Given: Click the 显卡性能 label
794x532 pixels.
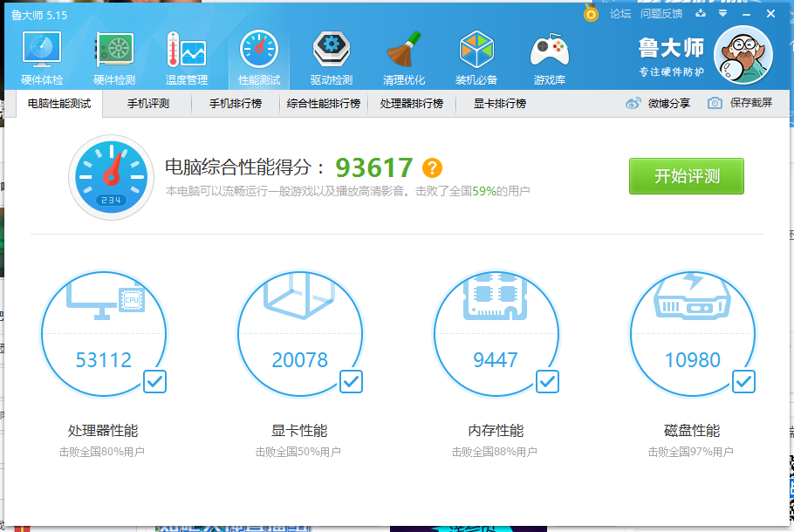Looking at the screenshot, I should pos(299,431).
